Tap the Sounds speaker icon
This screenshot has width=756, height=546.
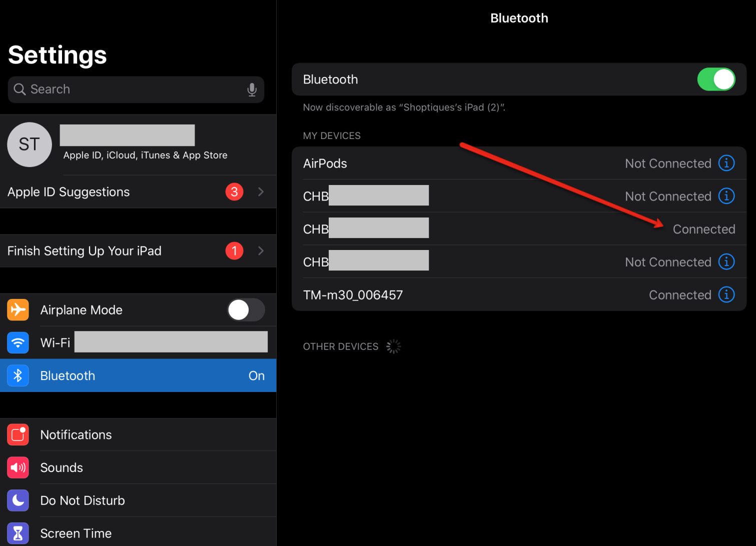tap(18, 467)
